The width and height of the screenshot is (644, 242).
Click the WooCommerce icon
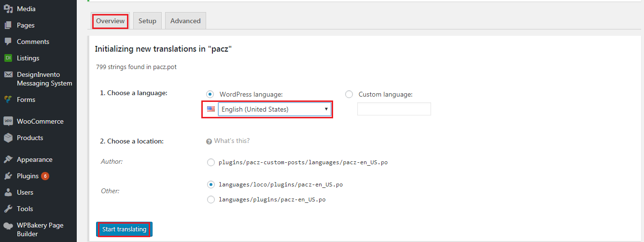8,121
